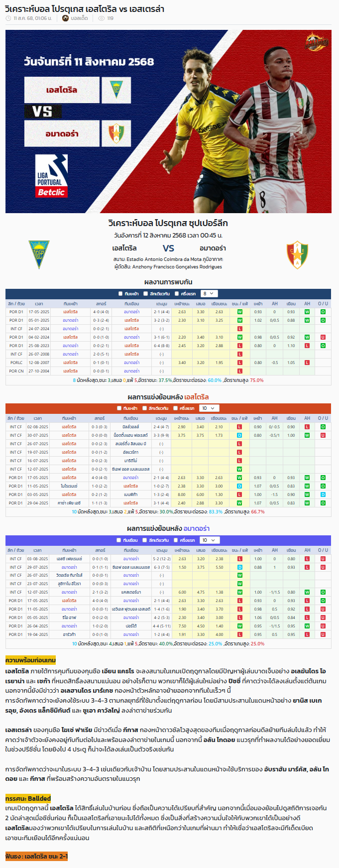Screen dimensions: 339x868
Task: Tick ทีมเหย้า checkbox in Estoril form table
Action: point(119,408)
